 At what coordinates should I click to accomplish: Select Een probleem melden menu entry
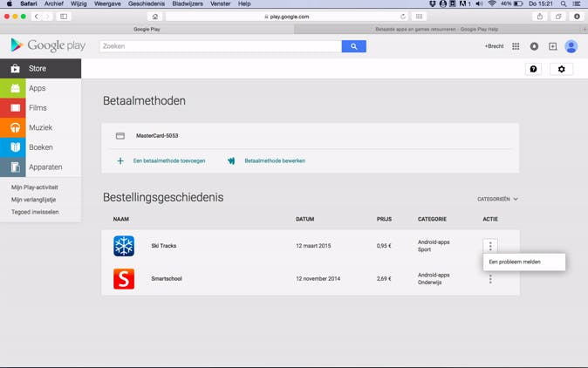tap(523, 262)
